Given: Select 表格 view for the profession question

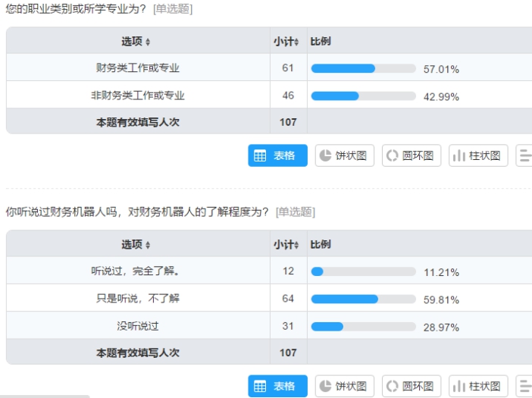Looking at the screenshot, I should coord(277,155).
